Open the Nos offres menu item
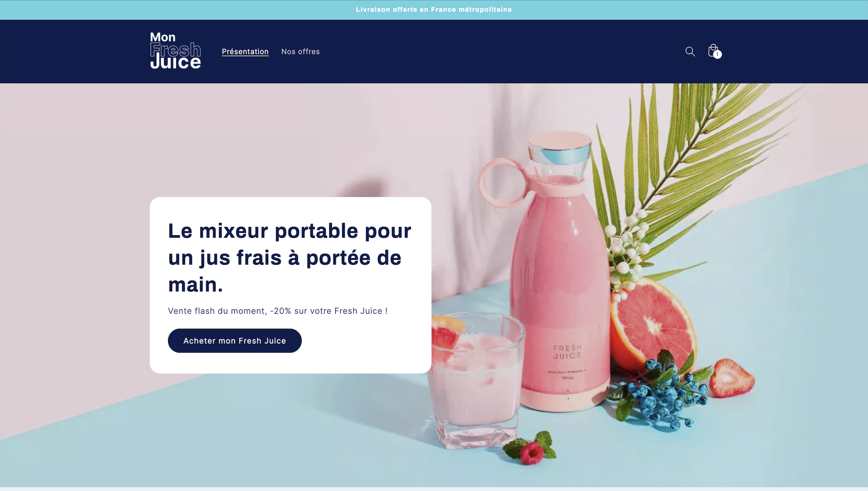868x491 pixels. pos(300,52)
